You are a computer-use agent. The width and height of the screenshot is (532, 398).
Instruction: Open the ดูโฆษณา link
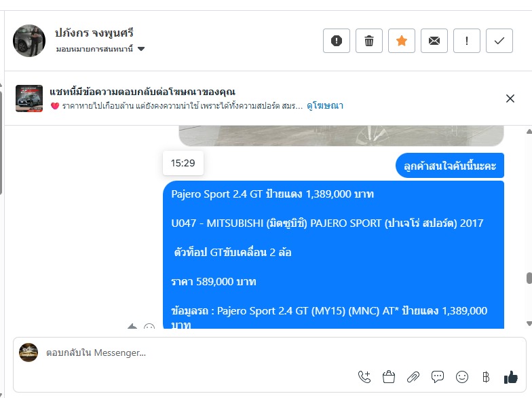click(324, 106)
